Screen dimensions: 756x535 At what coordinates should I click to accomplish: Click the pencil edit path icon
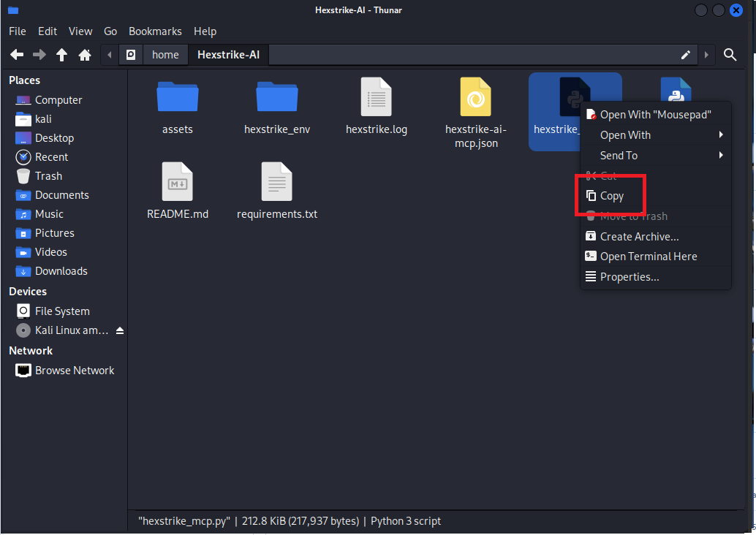686,55
